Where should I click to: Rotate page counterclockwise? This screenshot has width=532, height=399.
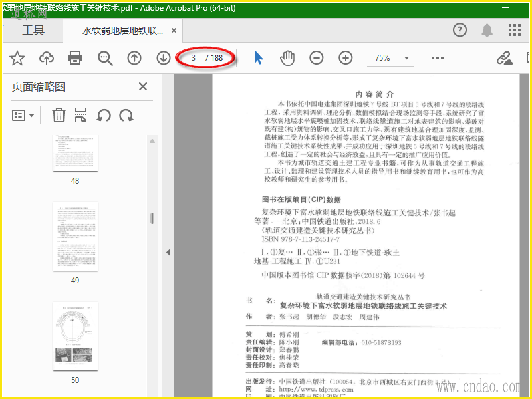(104, 116)
